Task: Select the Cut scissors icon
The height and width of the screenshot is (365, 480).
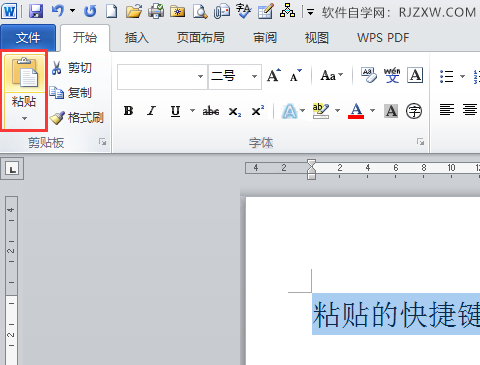Action: click(56, 68)
